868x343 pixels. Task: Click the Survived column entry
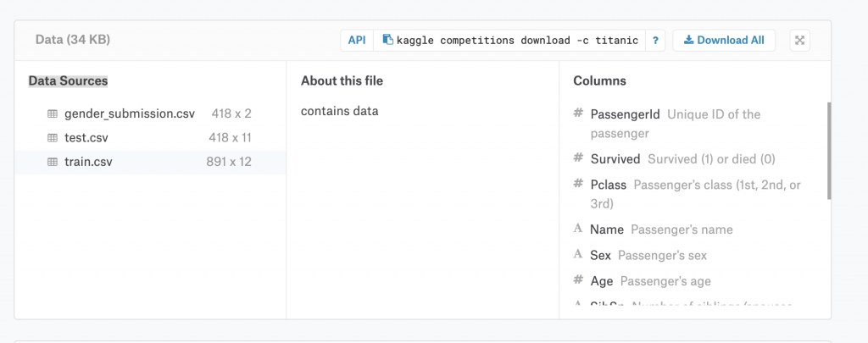coord(615,159)
